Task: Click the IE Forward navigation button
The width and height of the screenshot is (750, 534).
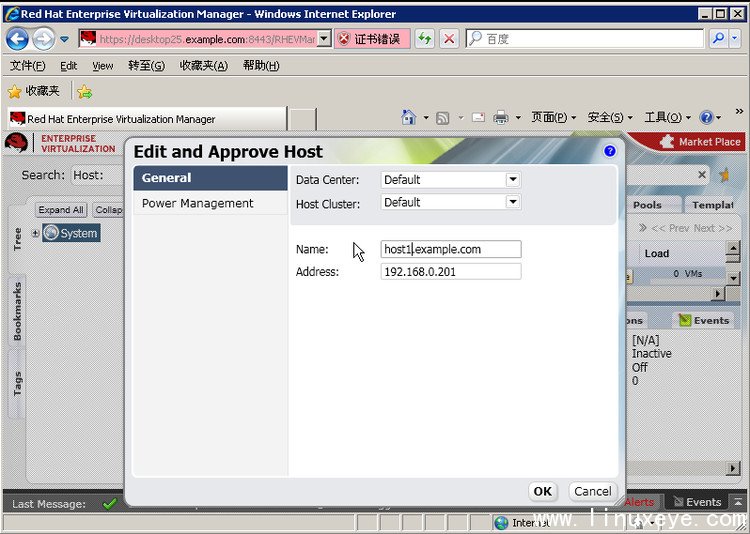Action: click(x=44, y=39)
